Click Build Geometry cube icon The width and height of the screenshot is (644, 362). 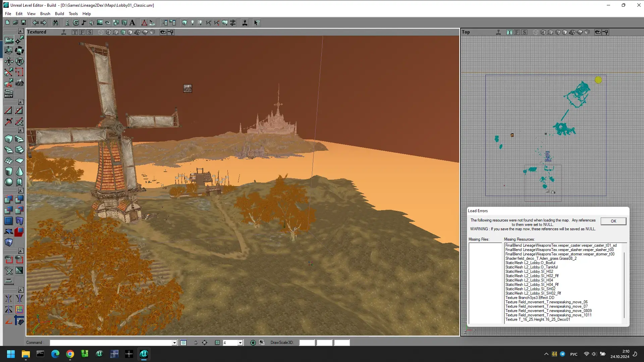184,22
